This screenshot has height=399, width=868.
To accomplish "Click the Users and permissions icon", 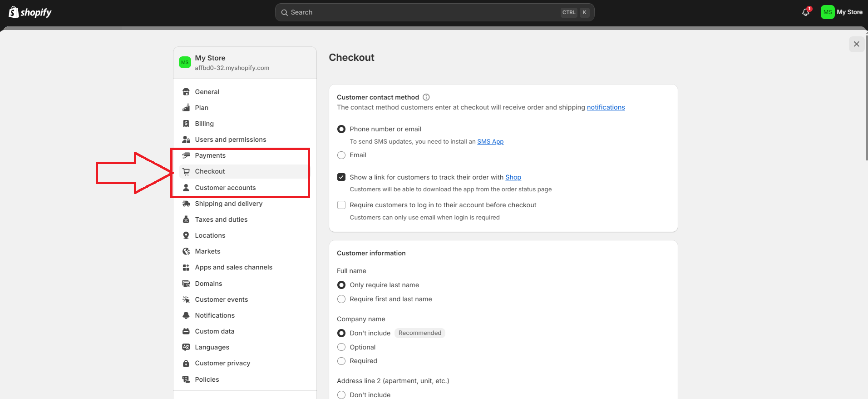I will (x=186, y=140).
